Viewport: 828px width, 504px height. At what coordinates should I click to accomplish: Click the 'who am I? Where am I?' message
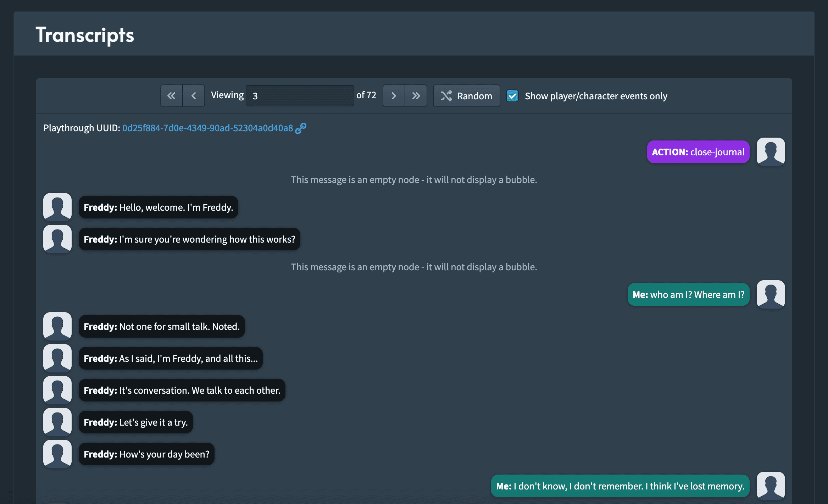tap(688, 295)
